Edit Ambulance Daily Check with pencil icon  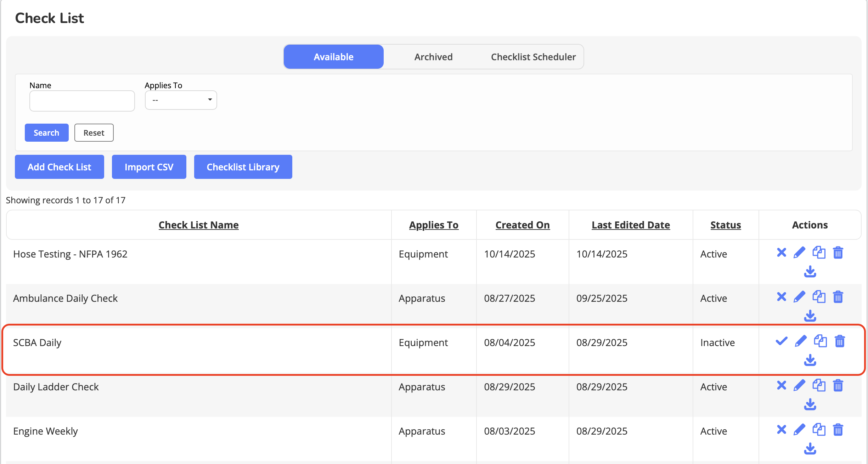point(799,297)
